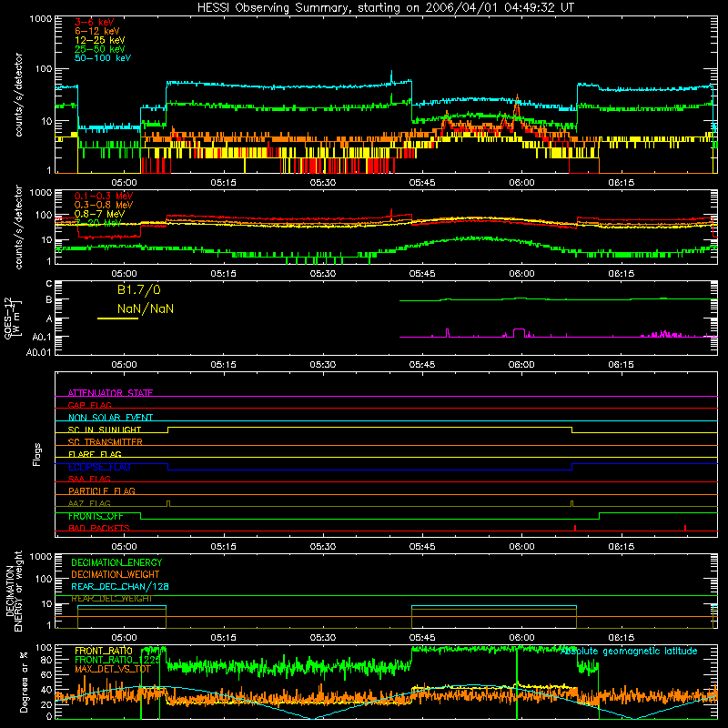Image resolution: width=728 pixels, height=728 pixels.
Task: Select the REAR_DEC_CHAN/128 legend label
Action: pyautogui.click(x=120, y=587)
